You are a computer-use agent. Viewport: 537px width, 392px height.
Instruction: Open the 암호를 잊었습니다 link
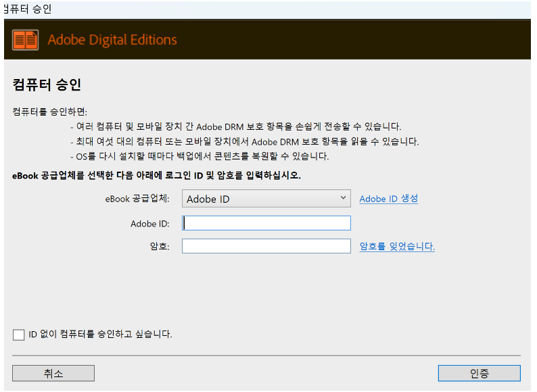coord(397,246)
